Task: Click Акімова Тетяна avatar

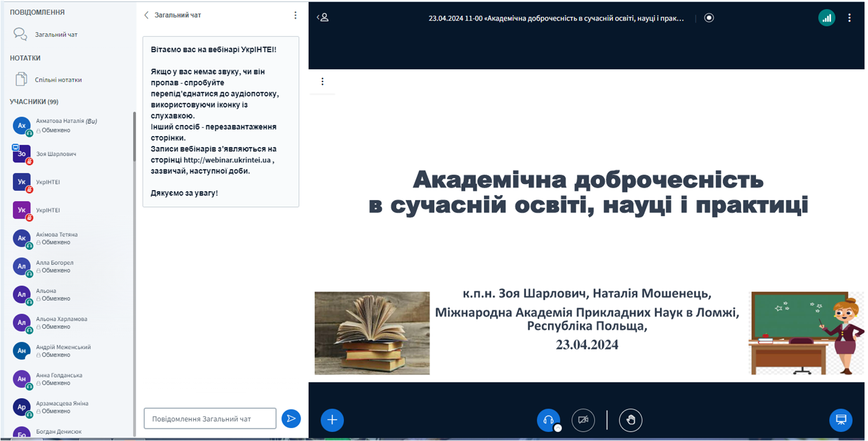Action: [x=22, y=238]
